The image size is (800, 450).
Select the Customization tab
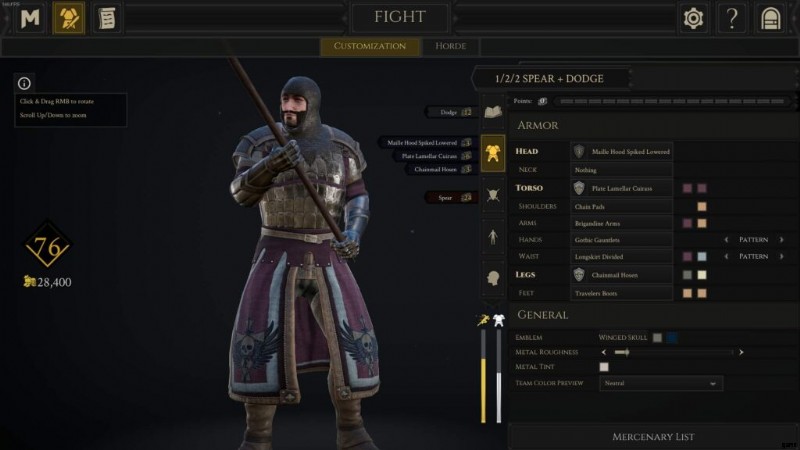(x=370, y=46)
